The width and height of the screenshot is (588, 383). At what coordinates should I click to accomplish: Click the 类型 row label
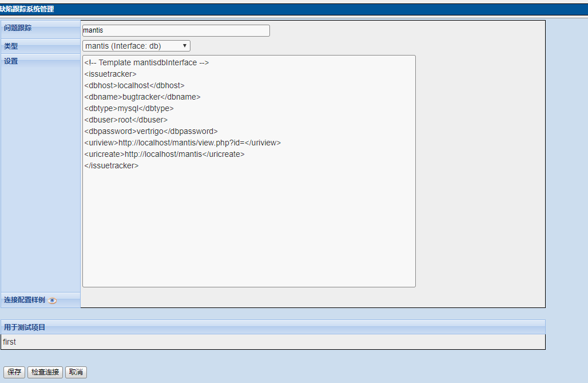[11, 46]
